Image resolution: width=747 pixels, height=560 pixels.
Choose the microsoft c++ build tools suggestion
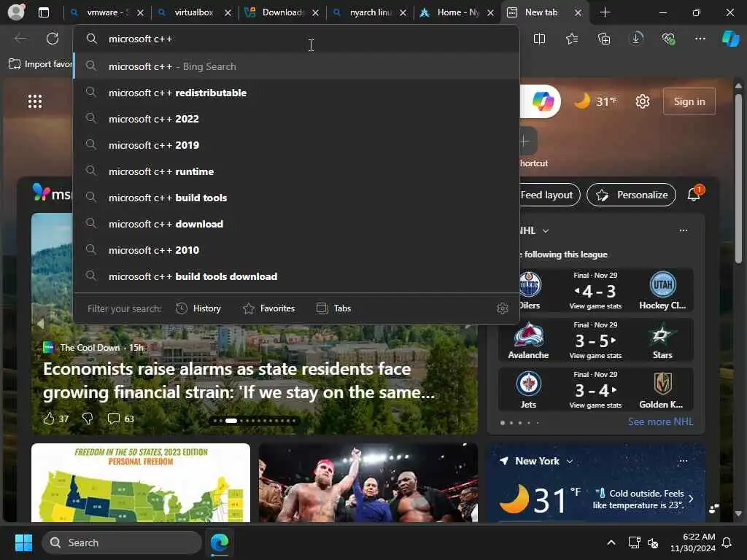coord(296,197)
